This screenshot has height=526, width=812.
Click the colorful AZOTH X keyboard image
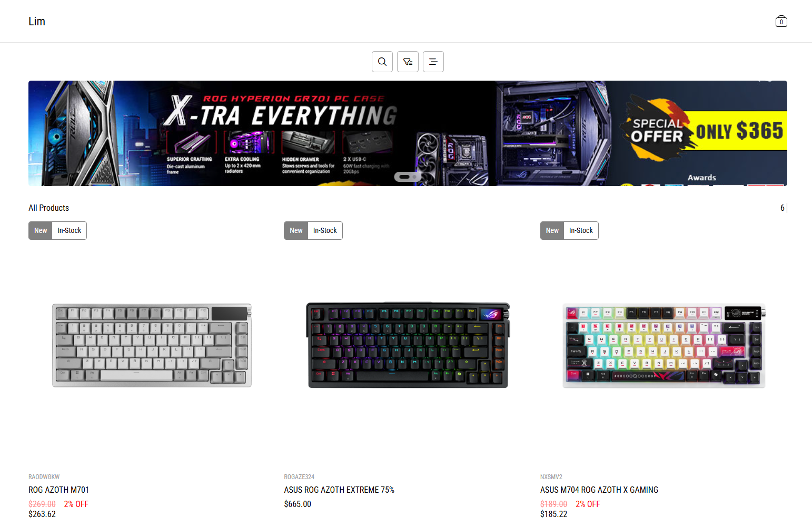tap(664, 346)
